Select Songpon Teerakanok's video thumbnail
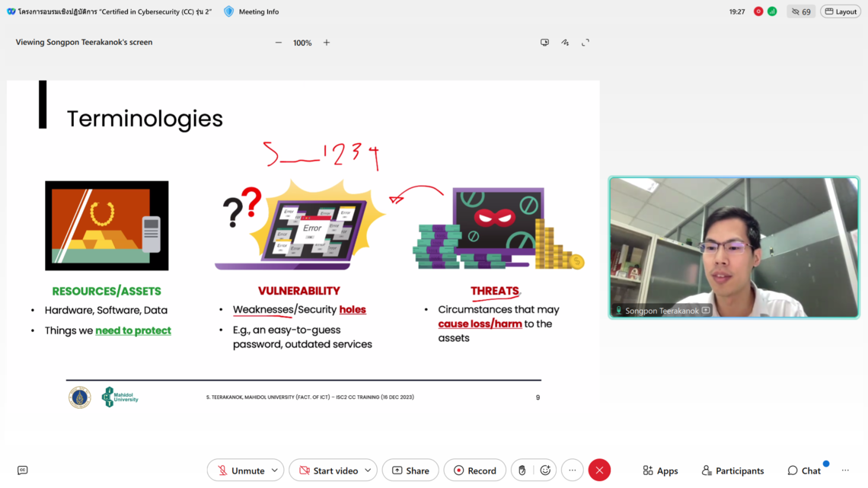Screen dimensions: 868x488 [733, 247]
